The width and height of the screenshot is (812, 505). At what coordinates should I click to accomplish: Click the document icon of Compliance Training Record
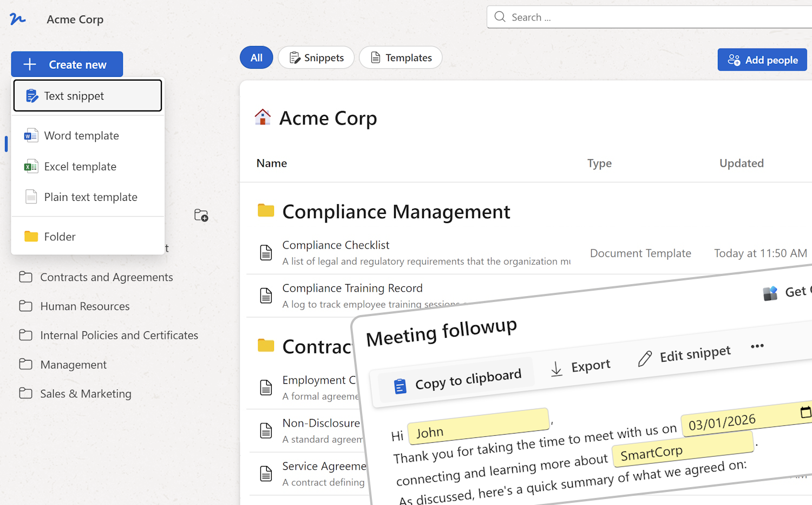[266, 296]
